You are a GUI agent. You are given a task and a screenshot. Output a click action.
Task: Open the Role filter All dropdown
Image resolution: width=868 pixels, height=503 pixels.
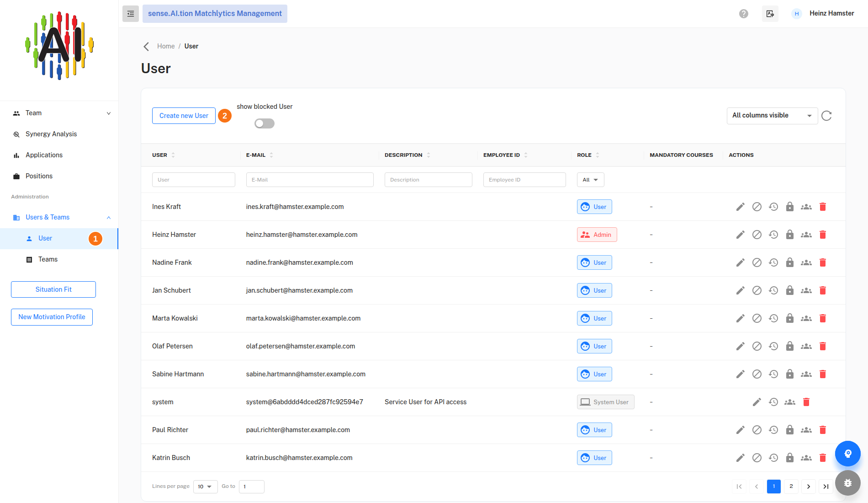(590, 180)
